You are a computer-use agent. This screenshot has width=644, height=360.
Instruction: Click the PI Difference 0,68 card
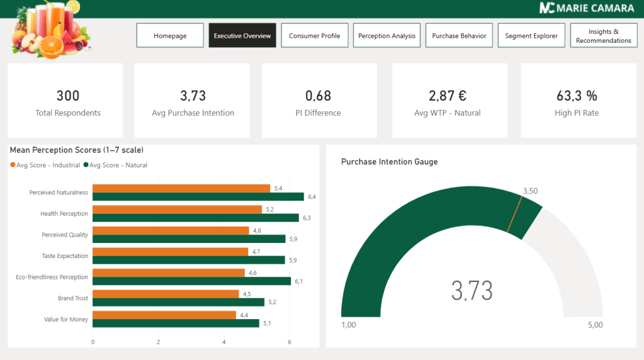point(319,101)
